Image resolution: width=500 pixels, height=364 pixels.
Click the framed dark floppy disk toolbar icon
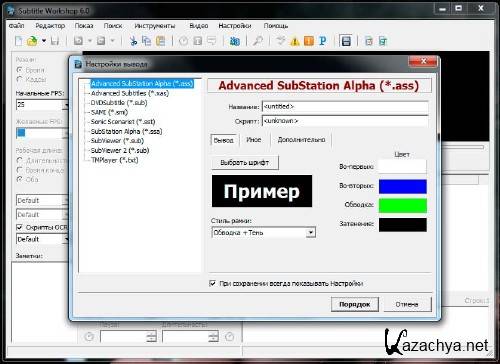click(x=346, y=41)
